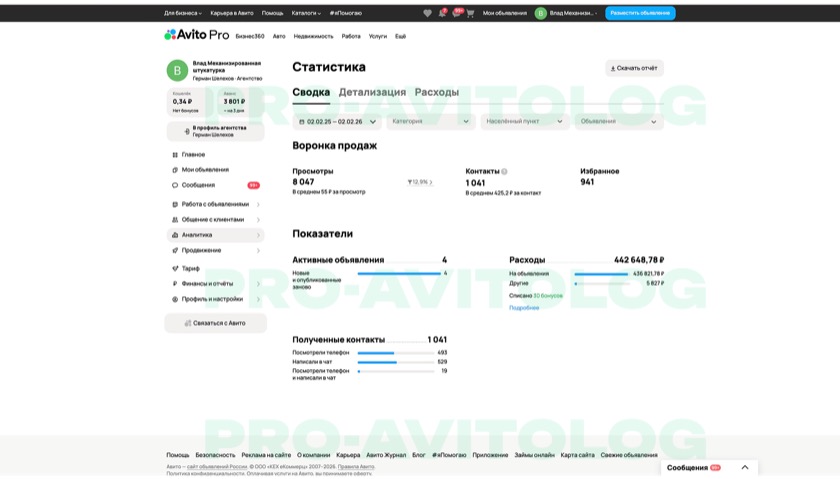Expand Продвижение section chevron
The width and height of the screenshot is (840, 479).
point(258,251)
